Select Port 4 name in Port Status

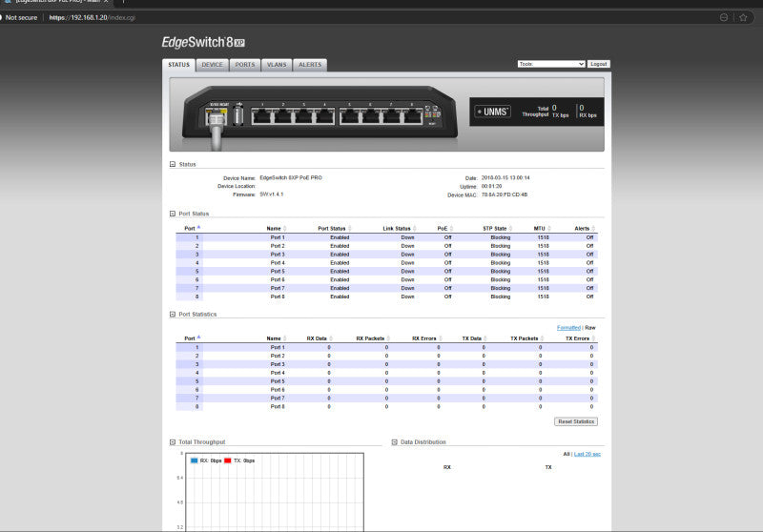278,263
